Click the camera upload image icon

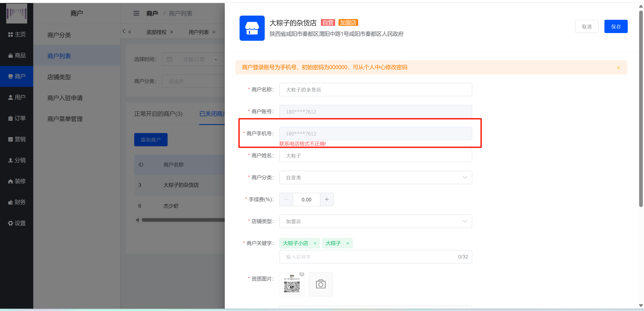click(321, 284)
